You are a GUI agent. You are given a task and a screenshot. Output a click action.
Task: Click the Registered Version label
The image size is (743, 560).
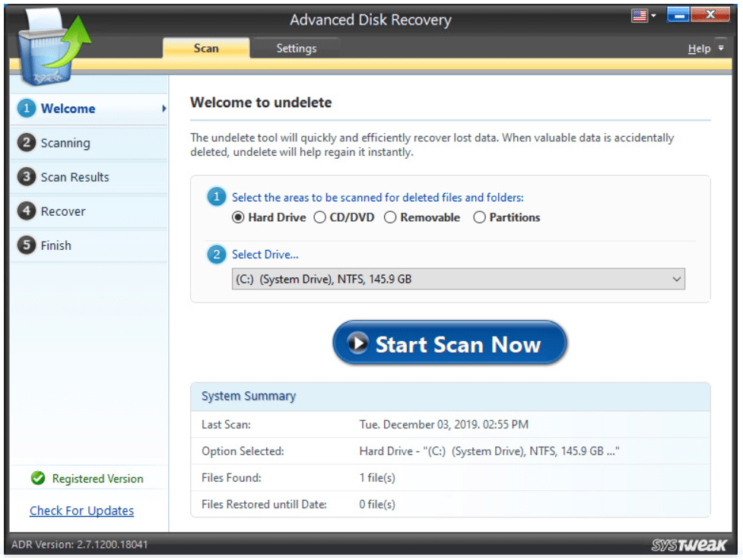click(97, 479)
